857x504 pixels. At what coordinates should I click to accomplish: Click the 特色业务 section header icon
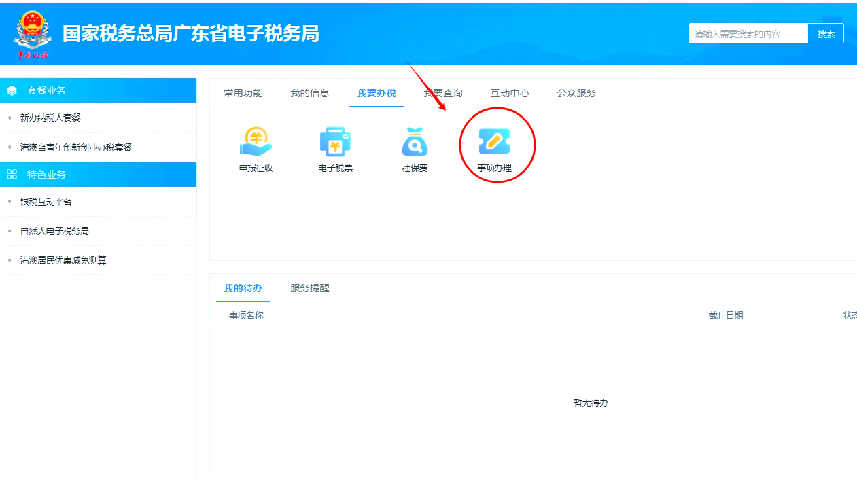click(12, 175)
